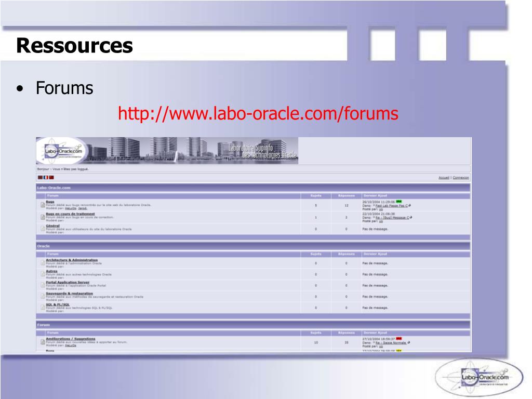532x399 pixels.
Task: Click Réponses header in Oracle section
Action: pyautogui.click(x=347, y=254)
